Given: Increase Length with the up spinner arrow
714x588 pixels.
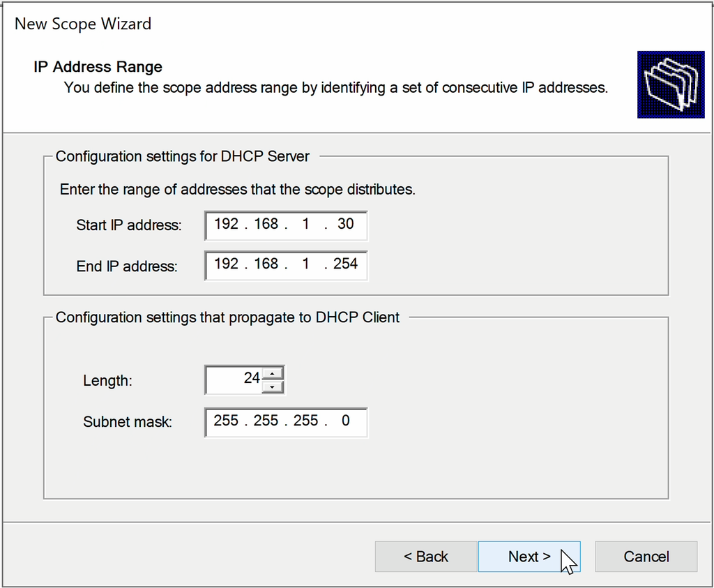Looking at the screenshot, I should (x=273, y=373).
